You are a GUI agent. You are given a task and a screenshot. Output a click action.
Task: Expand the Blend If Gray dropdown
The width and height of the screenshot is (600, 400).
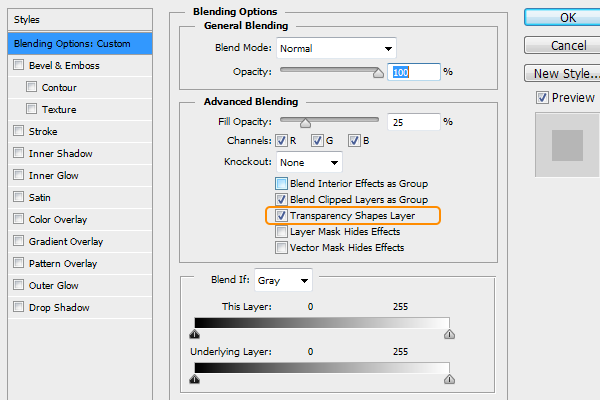pos(283,281)
